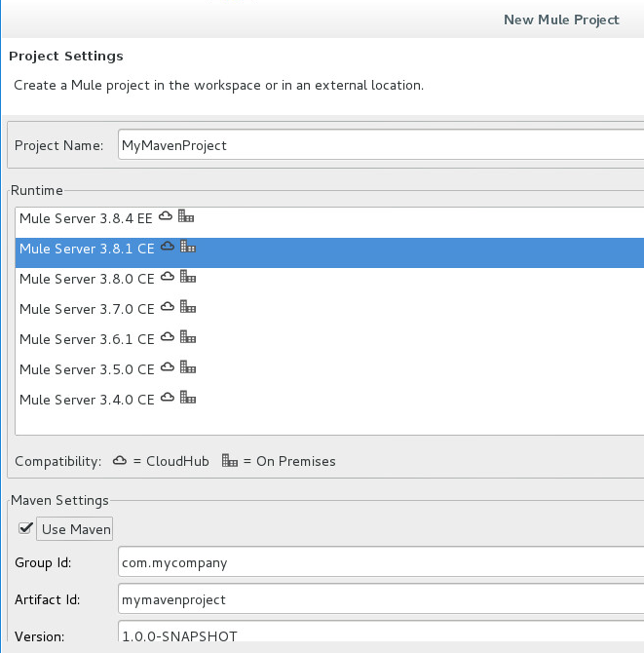Viewport: 644px width, 653px height.
Task: Click building icon beside Mule Server 3.8.0 CE
Action: coord(188,276)
